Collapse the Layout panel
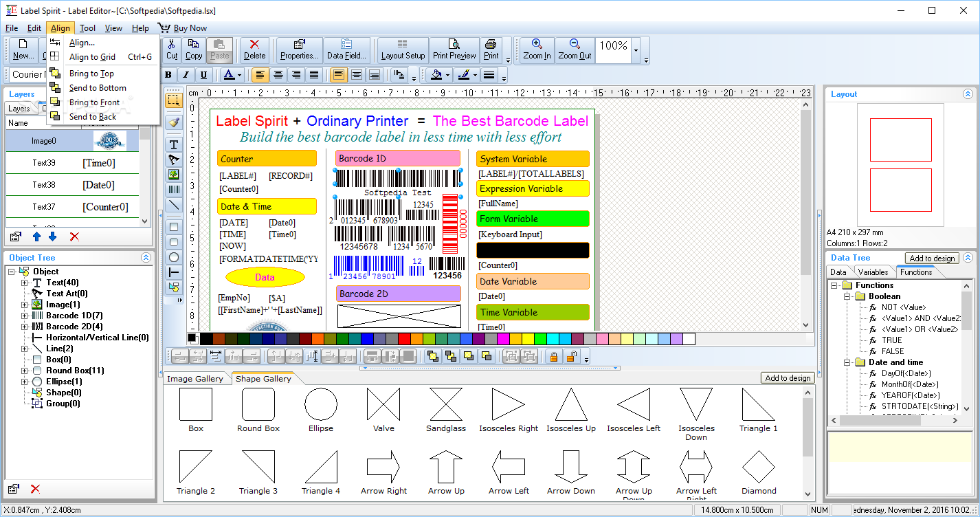 click(968, 94)
